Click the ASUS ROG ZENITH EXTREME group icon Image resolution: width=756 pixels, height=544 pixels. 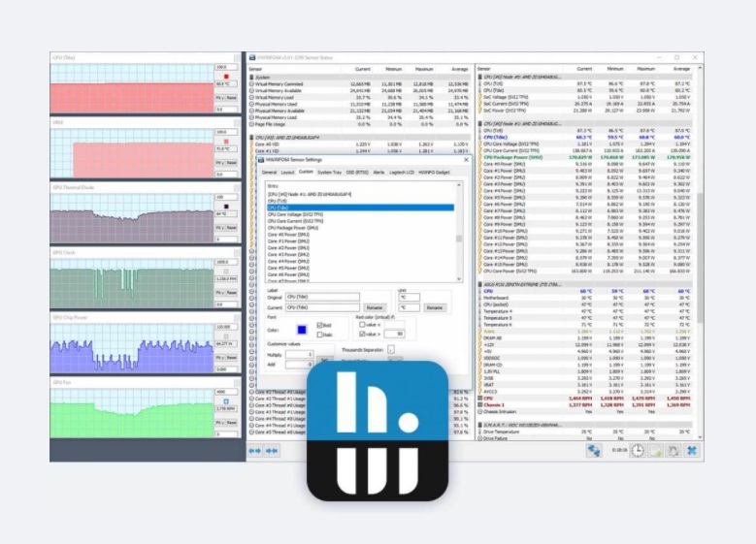point(480,285)
